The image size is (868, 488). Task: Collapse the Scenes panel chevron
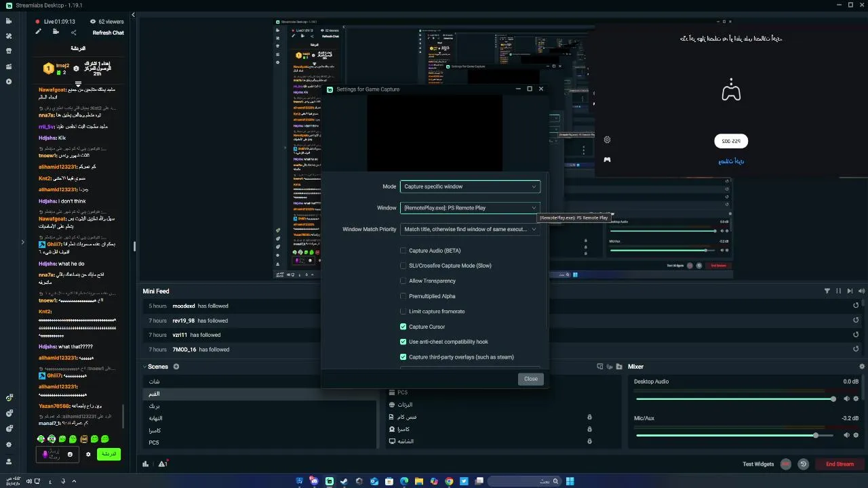click(144, 367)
